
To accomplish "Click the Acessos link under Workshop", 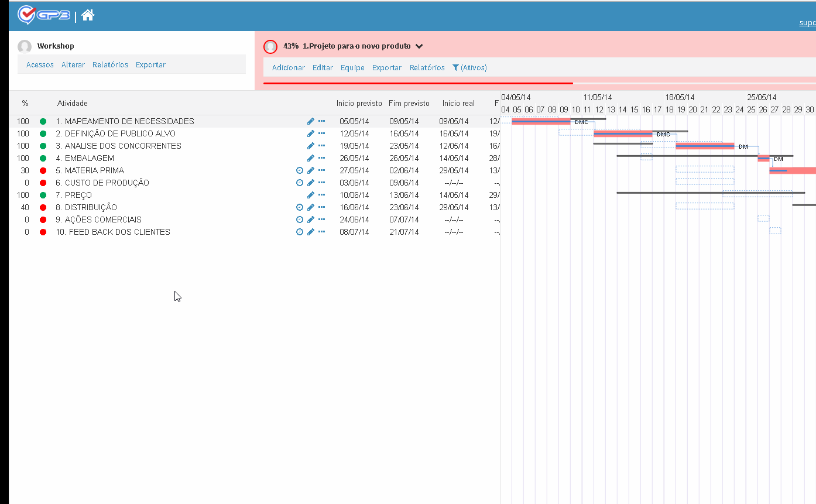I will click(x=40, y=64).
